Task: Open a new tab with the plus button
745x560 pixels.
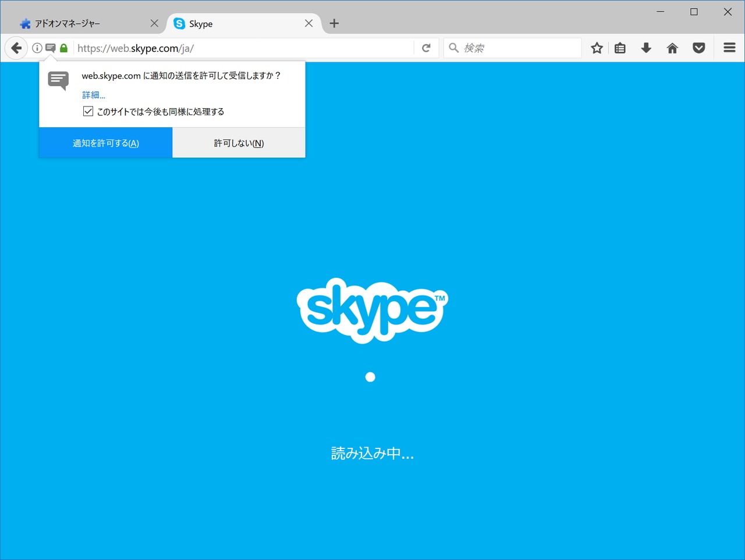Action: click(x=334, y=23)
